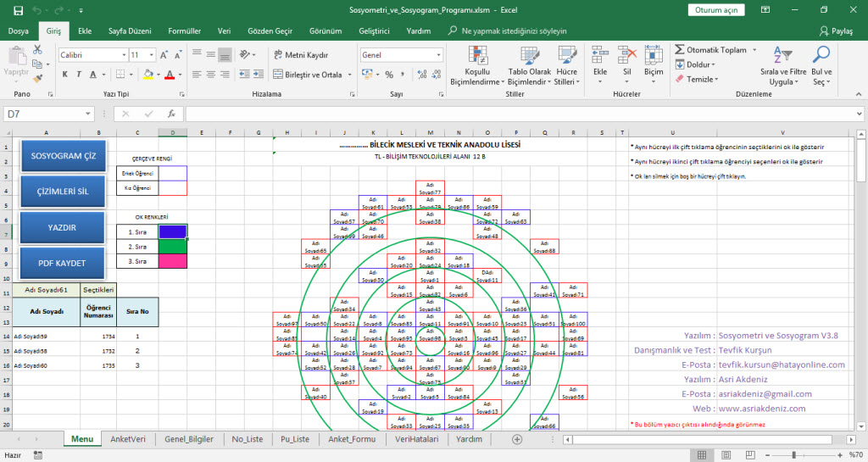Viewport: 868px width, 462px height.
Task: Select the Cut scissors icon
Action: [37, 50]
